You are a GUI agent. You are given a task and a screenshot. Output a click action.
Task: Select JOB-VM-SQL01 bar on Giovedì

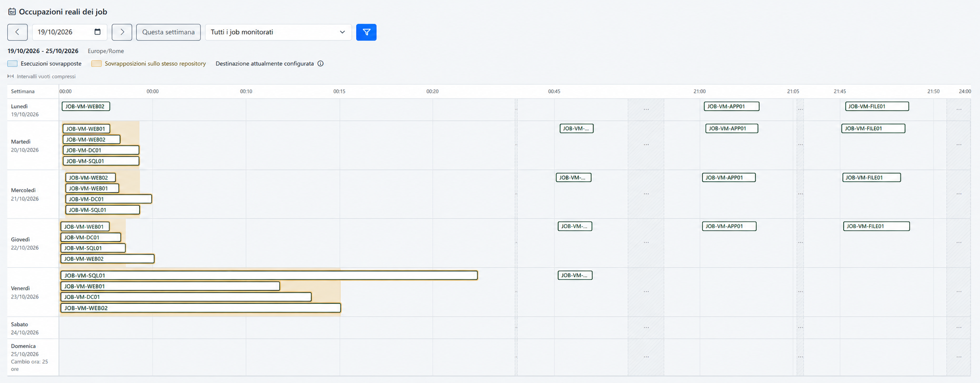pos(93,248)
